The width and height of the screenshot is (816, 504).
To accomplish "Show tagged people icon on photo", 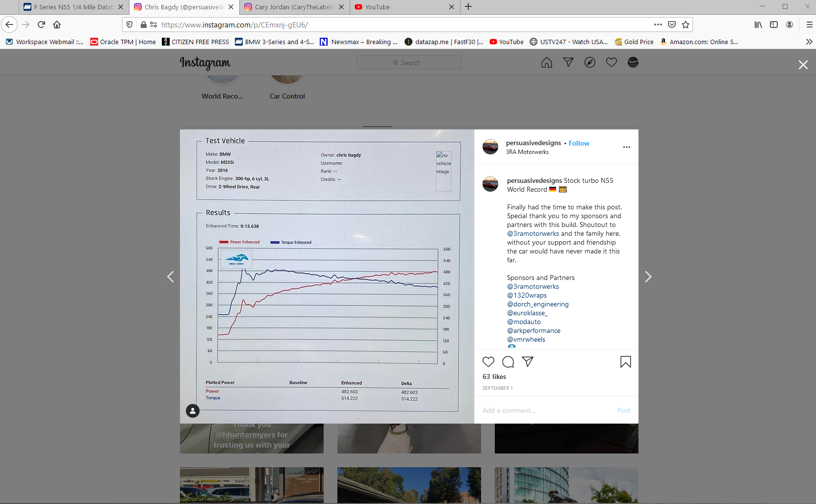I will click(x=193, y=411).
